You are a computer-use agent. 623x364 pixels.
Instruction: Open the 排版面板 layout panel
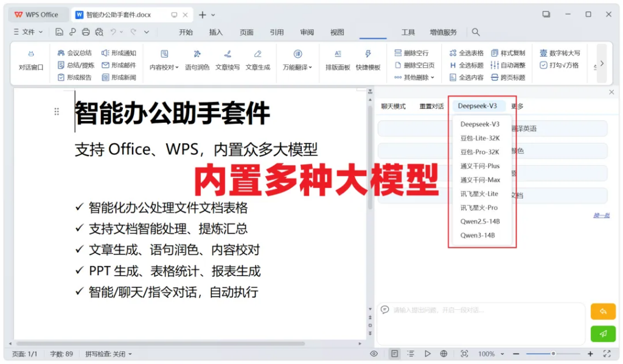tap(338, 60)
